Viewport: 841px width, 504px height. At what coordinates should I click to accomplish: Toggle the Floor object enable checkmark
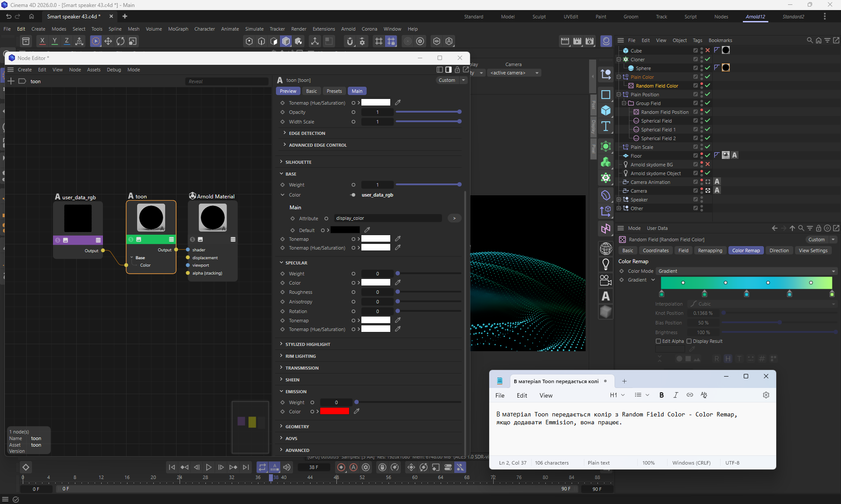[x=707, y=155]
